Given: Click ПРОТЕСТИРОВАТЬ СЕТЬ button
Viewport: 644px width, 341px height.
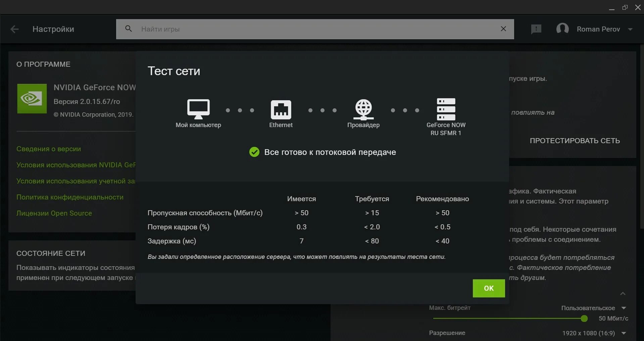Looking at the screenshot, I should 575,141.
